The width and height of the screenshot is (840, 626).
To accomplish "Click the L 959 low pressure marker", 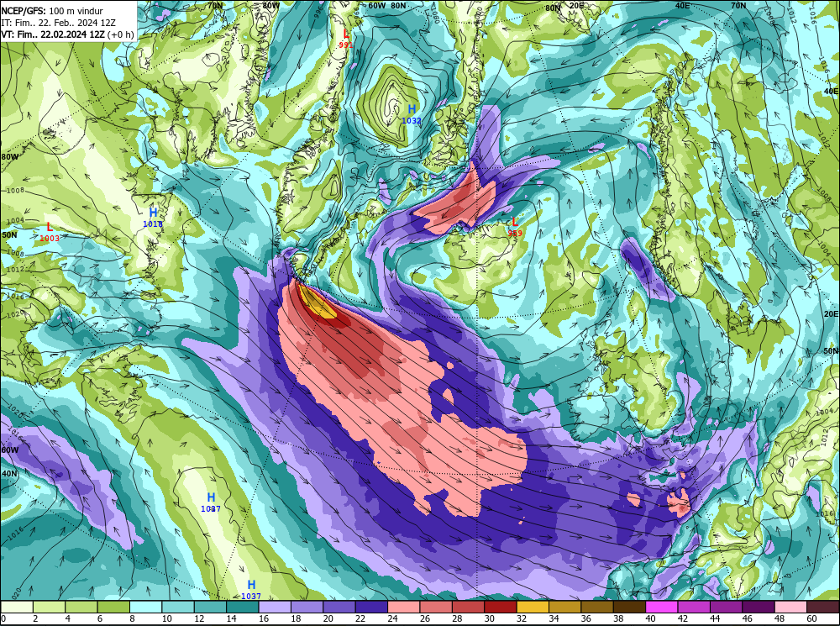I will [x=515, y=227].
